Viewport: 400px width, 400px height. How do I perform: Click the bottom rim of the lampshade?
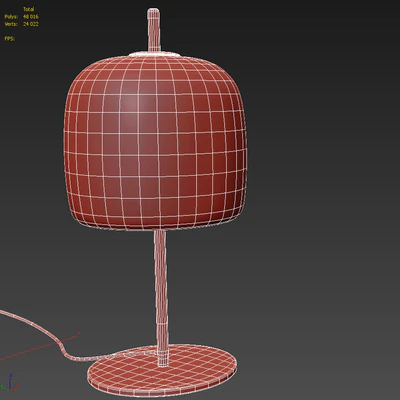[x=155, y=228]
